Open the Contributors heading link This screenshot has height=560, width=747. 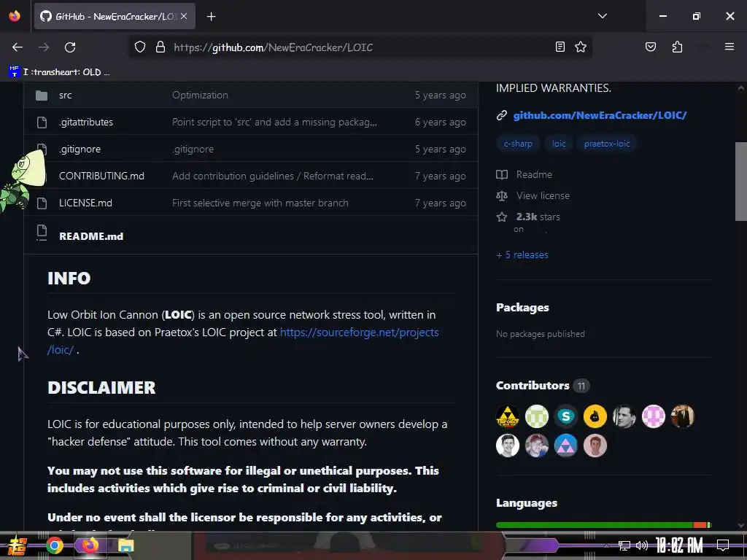[533, 385]
